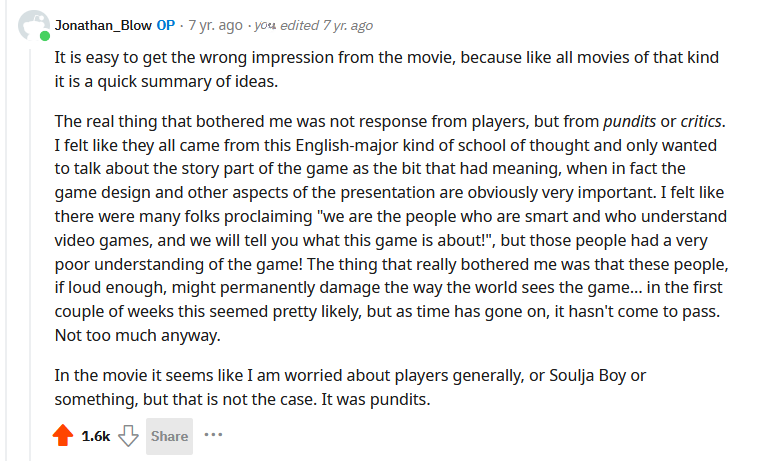
Task: Open Jonathan_Blow's user profile link
Action: [x=103, y=25]
